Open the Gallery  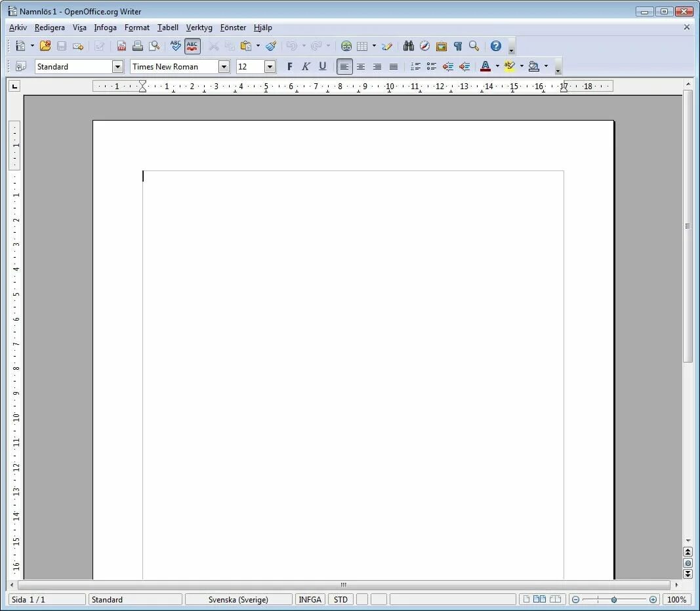point(441,46)
